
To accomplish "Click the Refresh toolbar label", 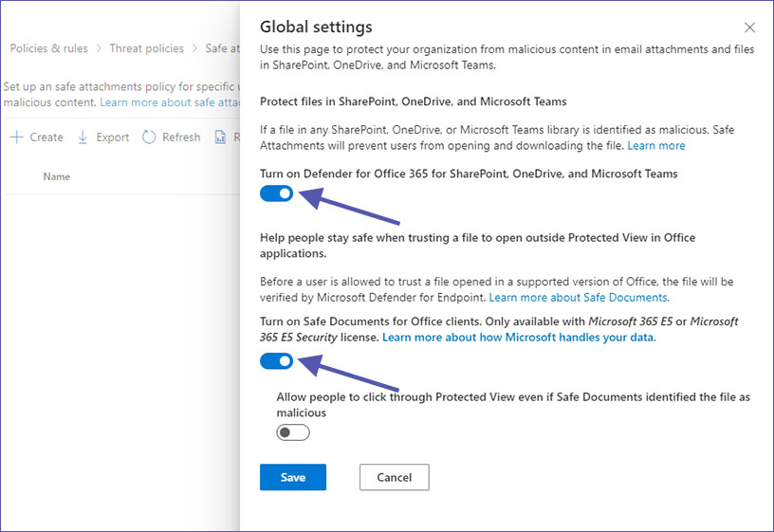I will click(x=181, y=138).
